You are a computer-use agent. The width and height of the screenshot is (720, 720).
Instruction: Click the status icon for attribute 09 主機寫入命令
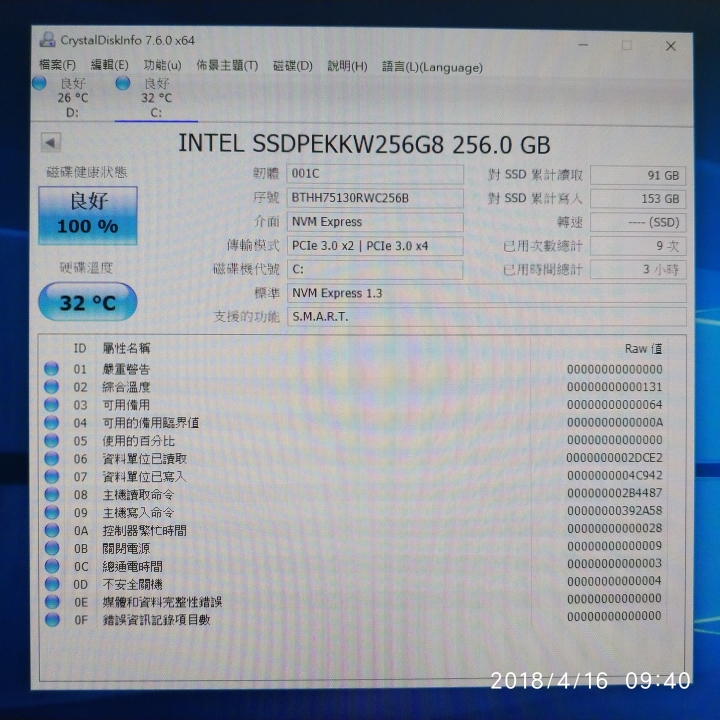click(52, 512)
